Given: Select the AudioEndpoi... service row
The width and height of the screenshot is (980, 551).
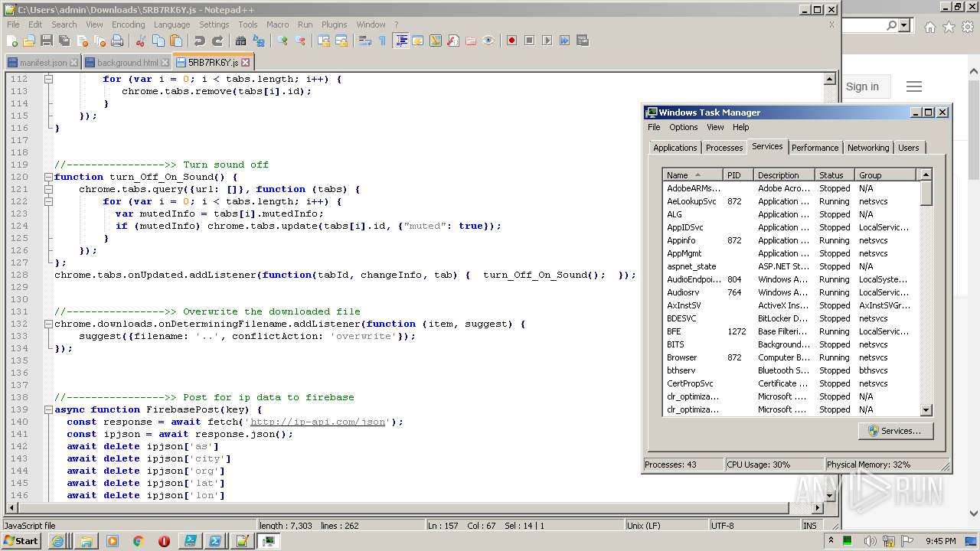Looking at the screenshot, I should pyautogui.click(x=790, y=279).
